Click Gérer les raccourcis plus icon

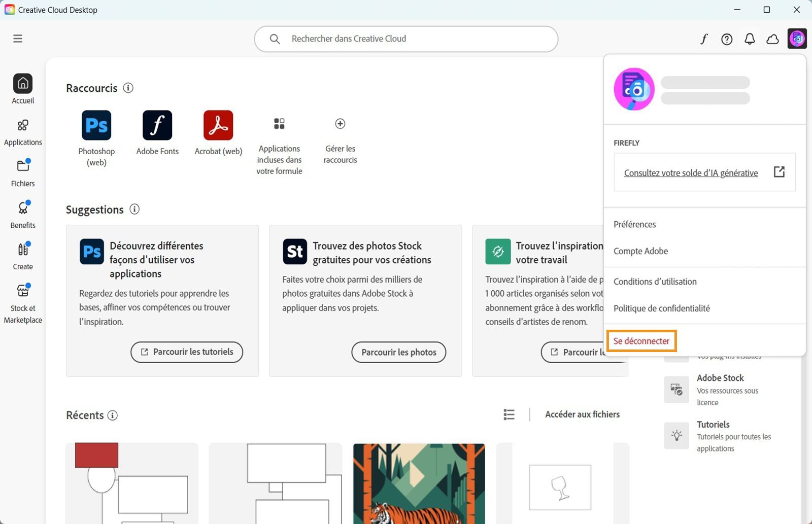[x=340, y=124]
